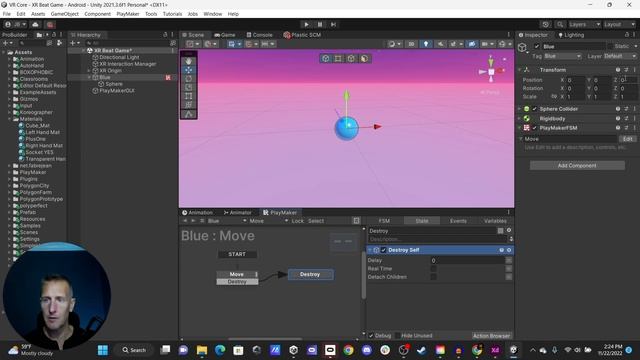Expand the Sphere Collider component
This screenshot has height=360, width=640.
[x=520, y=109]
